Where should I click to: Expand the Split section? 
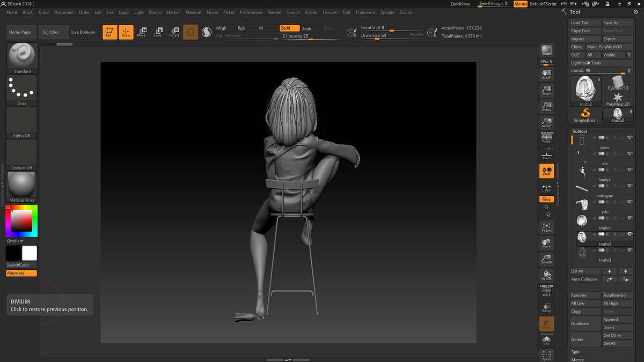[x=576, y=352]
